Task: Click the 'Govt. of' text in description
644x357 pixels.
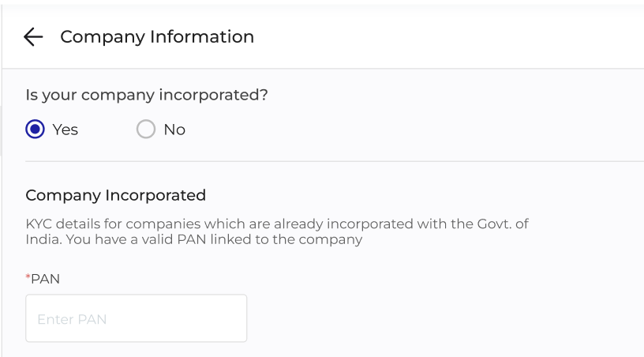Action: pyautogui.click(x=503, y=224)
